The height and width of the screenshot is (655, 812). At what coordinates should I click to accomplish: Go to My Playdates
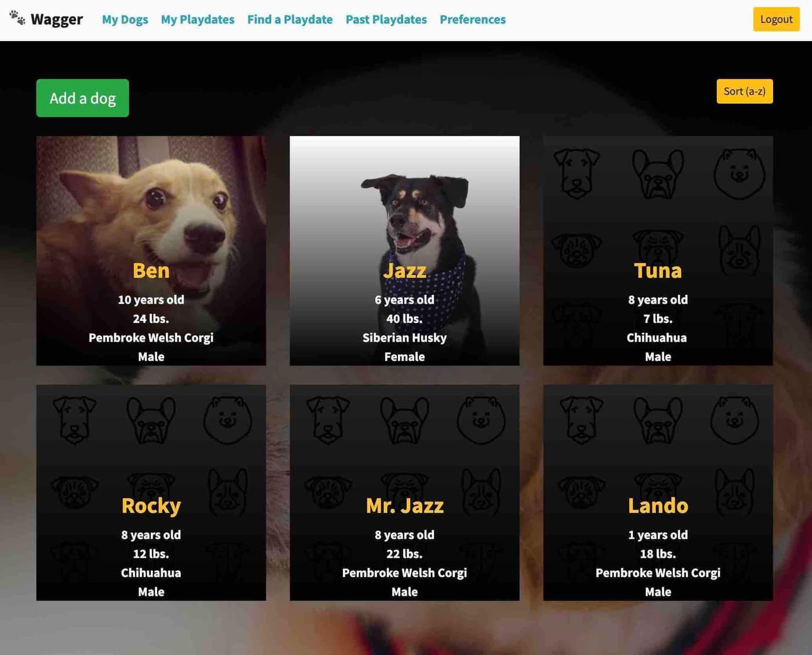pos(198,20)
